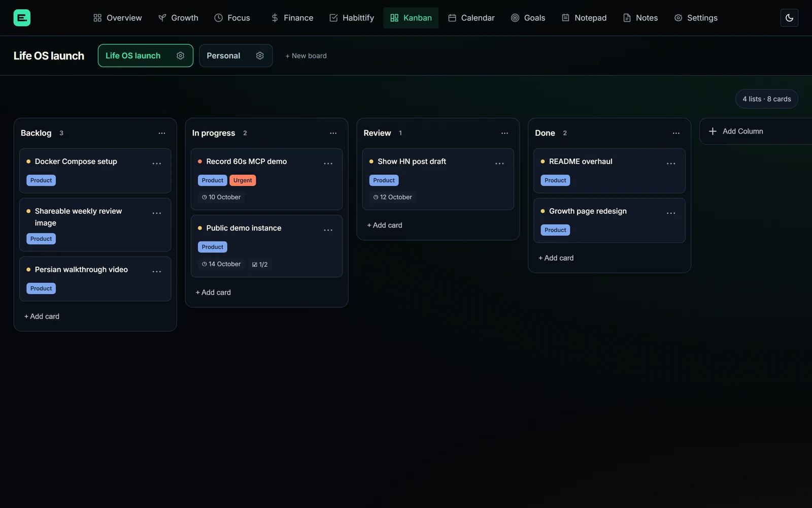Click the 12 October due date
This screenshot has height=508, width=812.
click(x=393, y=197)
